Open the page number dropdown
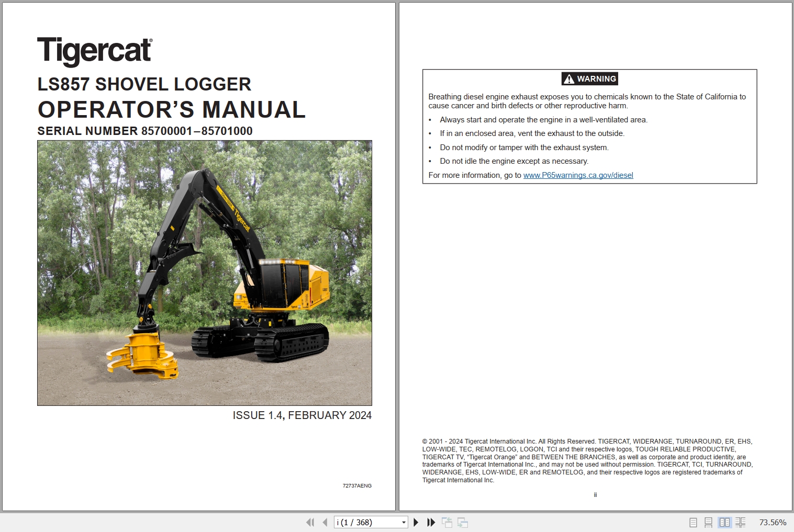 click(403, 522)
